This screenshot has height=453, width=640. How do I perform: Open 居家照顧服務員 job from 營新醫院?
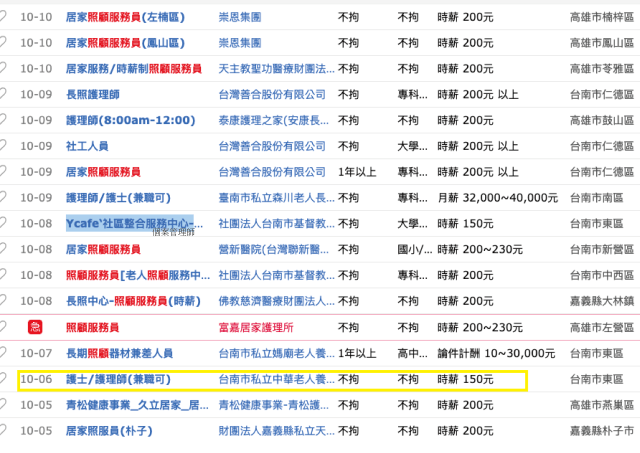click(x=103, y=249)
